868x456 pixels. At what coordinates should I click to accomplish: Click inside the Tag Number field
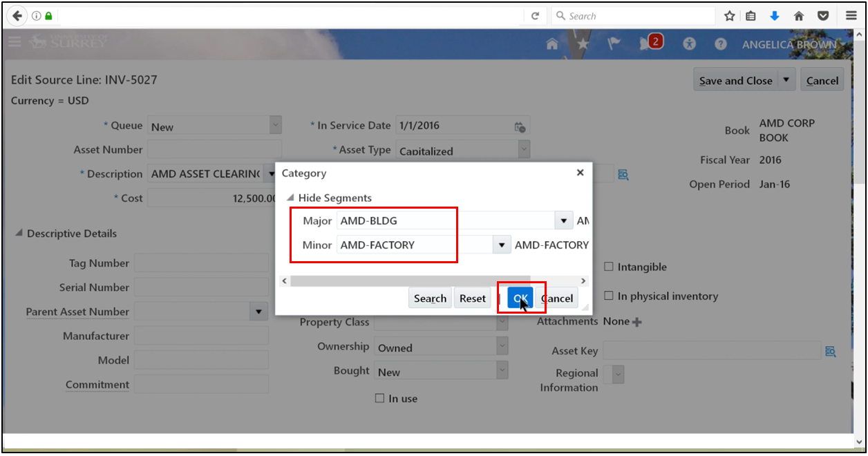coord(201,263)
